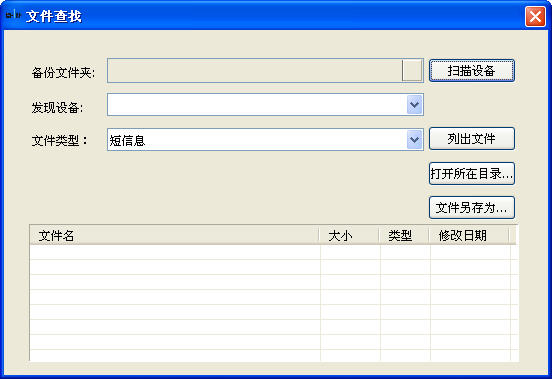This screenshot has width=552, height=379.
Task: Click the 文件类型 label
Action: click(x=59, y=140)
